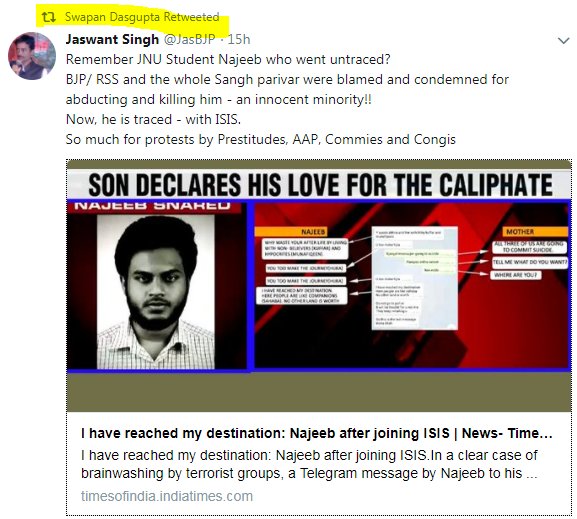The height and width of the screenshot is (519, 577).
Task: Click the 'WHERE ARE YOU?' bubble
Action: [516, 275]
